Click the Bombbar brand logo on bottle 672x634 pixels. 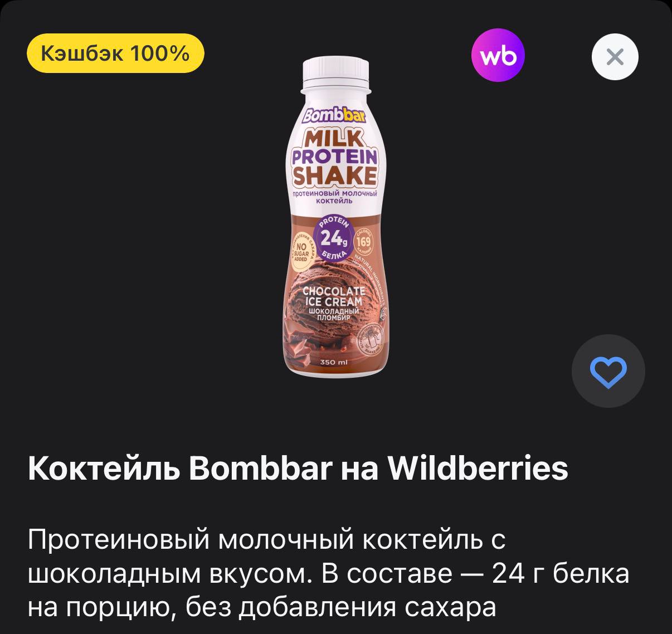click(334, 115)
